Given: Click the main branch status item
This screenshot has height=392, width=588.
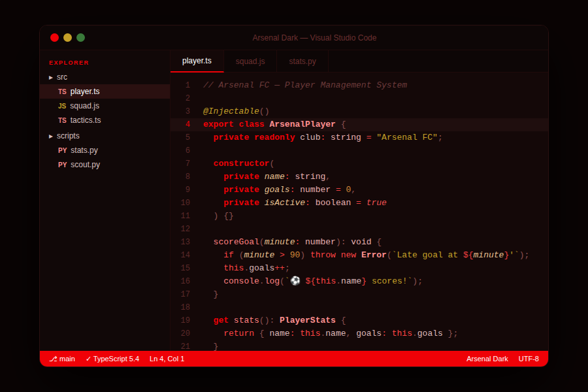Looking at the screenshot, I should click(62, 359).
